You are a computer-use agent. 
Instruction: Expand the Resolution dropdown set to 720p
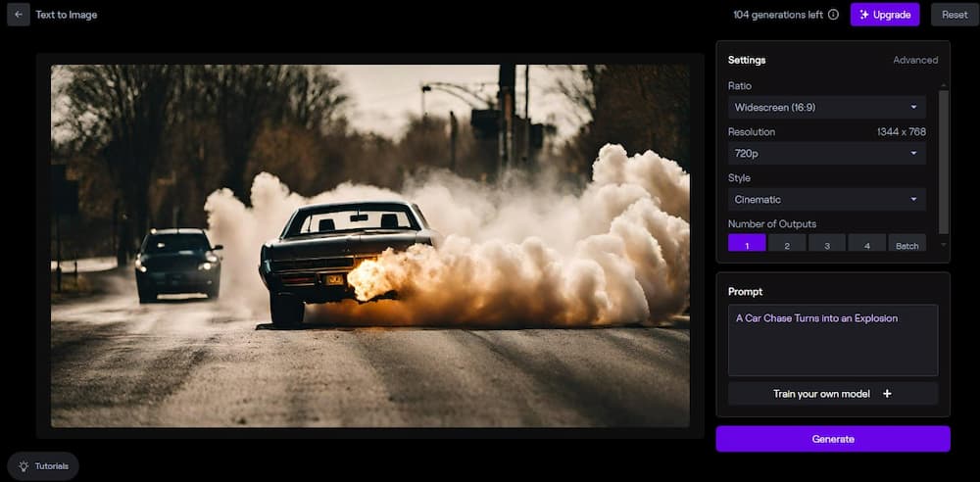[826, 153]
